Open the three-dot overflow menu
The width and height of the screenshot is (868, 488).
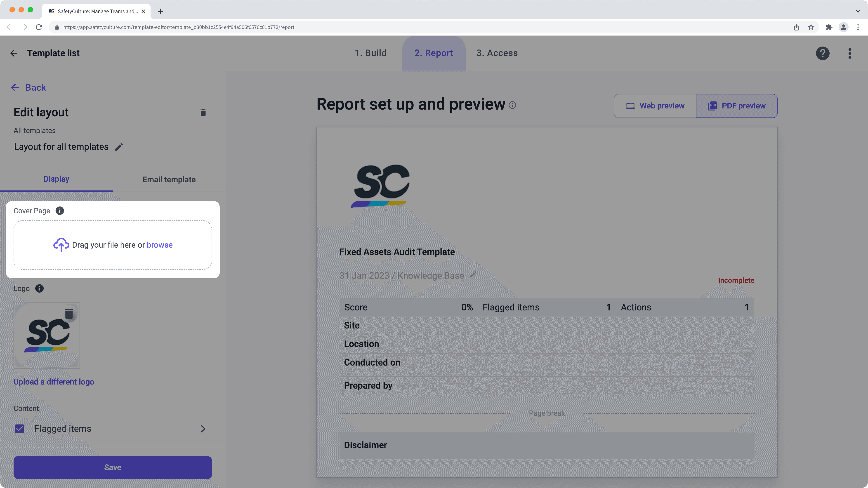click(850, 53)
